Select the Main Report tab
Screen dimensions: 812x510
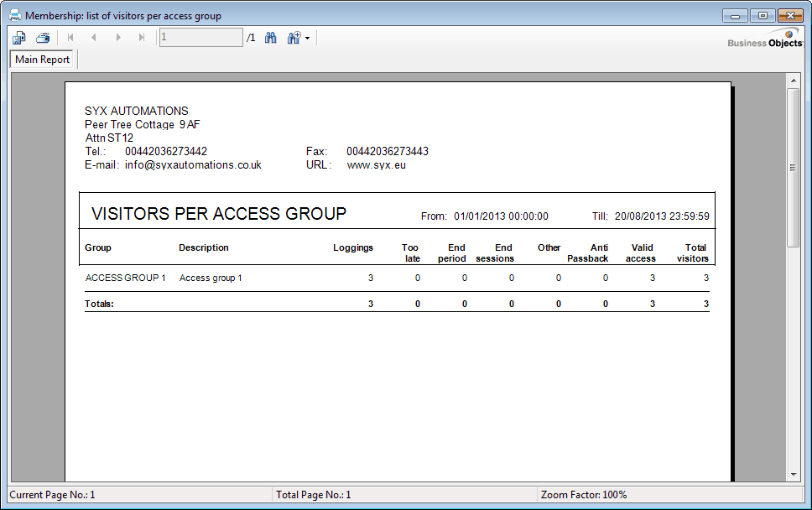click(43, 60)
